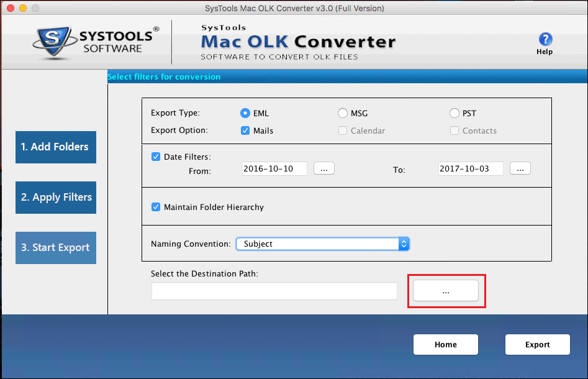
Task: Click the Export button
Action: 537,344
